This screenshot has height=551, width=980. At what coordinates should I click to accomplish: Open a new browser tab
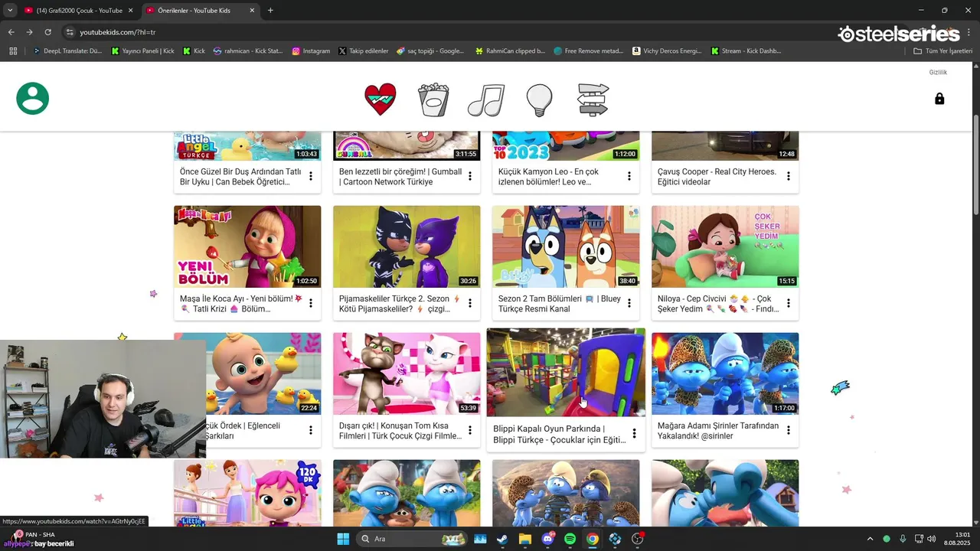click(x=270, y=11)
